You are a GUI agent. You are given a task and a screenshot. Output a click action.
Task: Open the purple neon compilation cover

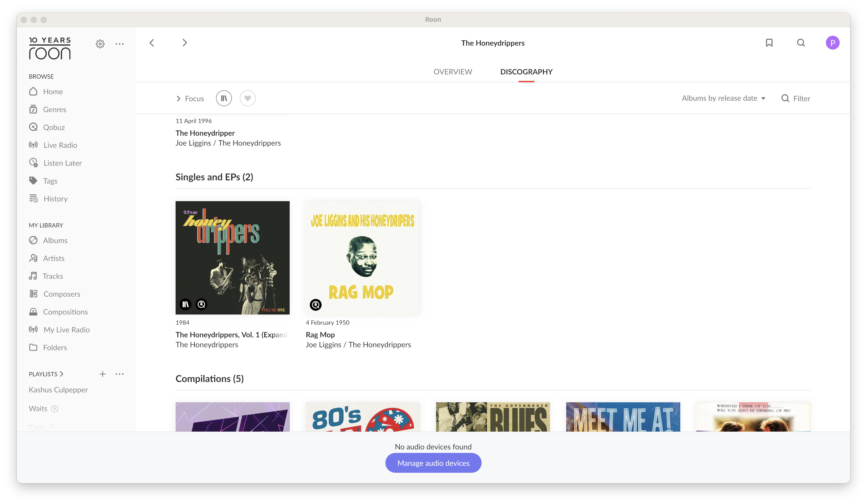pos(233,417)
